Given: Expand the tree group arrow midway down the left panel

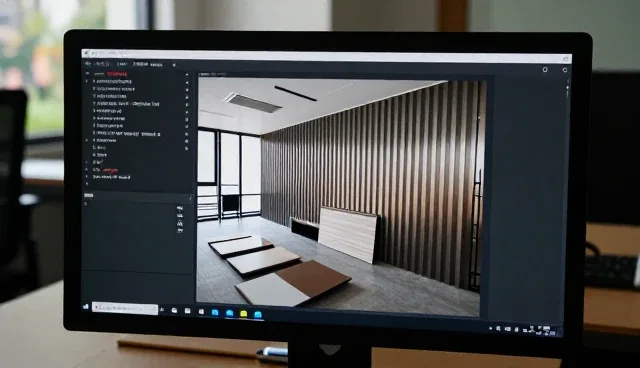Looking at the screenshot, I should pyautogui.click(x=87, y=140).
